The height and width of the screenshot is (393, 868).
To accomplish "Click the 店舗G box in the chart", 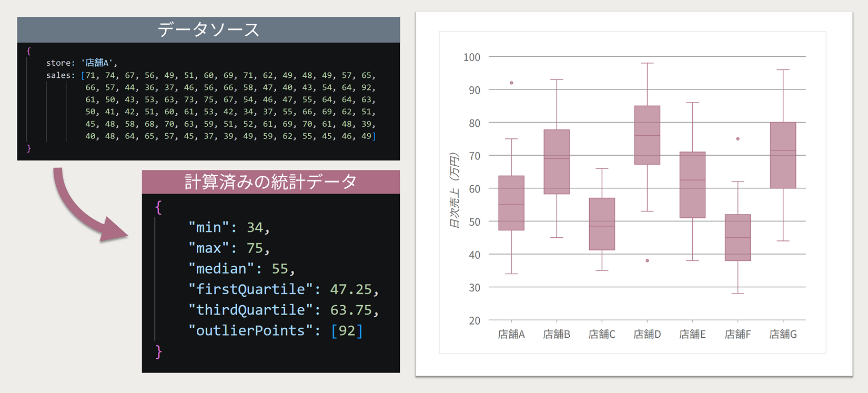I will click(x=783, y=155).
